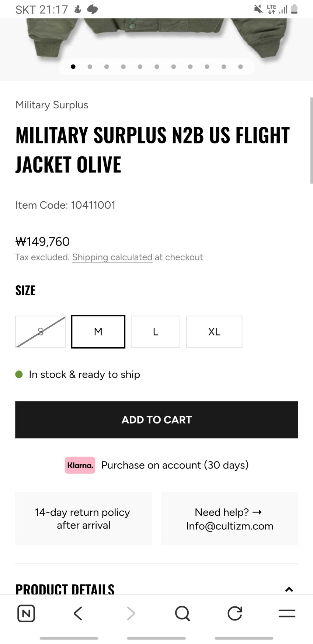Open the browser search icon
Viewport: 313px width, 644px height.
[x=182, y=613]
